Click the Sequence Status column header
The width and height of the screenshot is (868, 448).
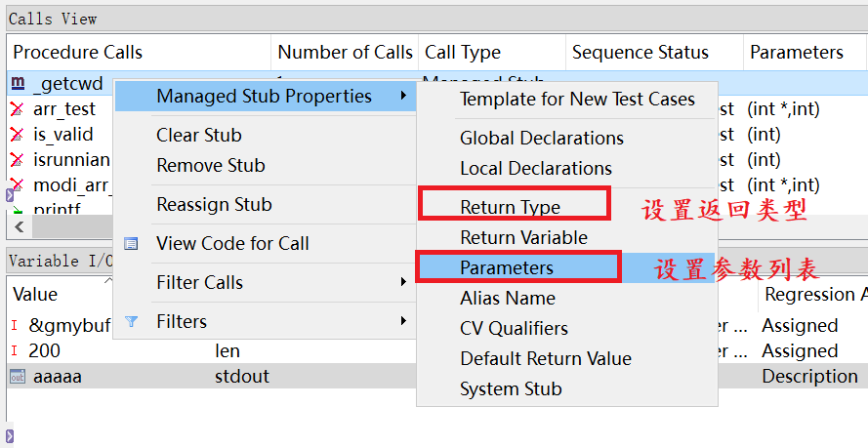tap(641, 53)
